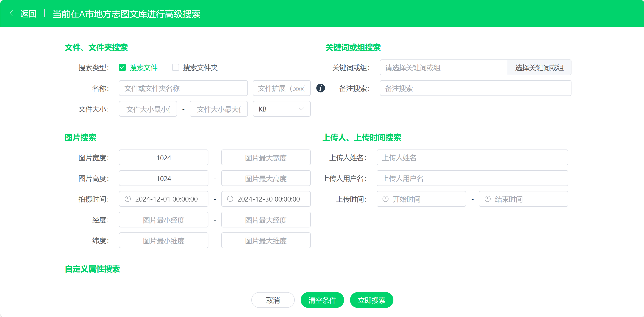Image resolution: width=644 pixels, height=317 pixels.
Task: Click the 自定义属性搜索 heading
Action: point(92,269)
